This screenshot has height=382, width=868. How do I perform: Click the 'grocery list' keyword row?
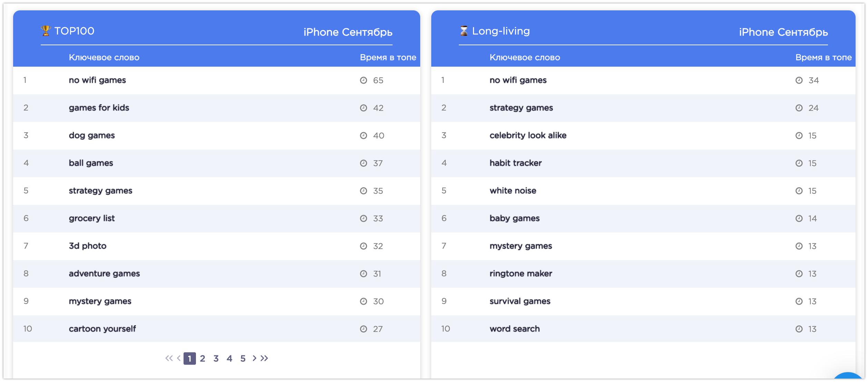92,218
